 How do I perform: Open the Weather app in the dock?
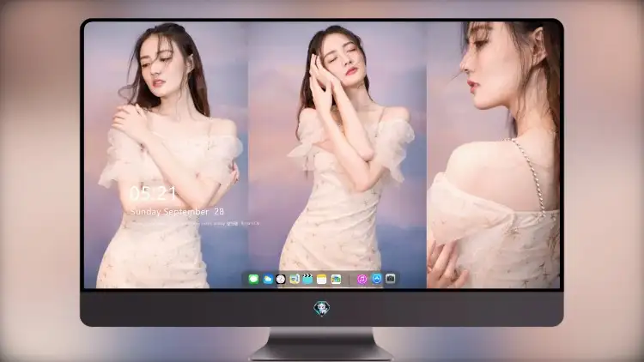(x=268, y=279)
